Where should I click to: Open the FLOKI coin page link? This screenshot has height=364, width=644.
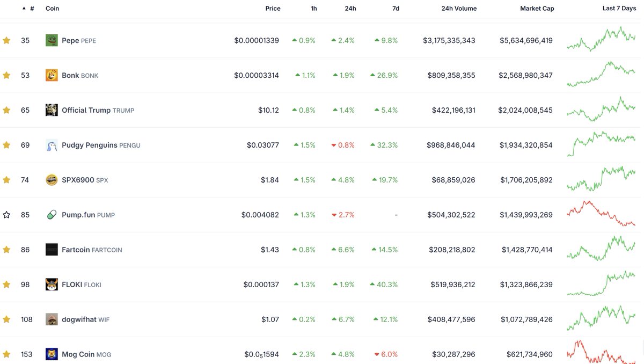[x=82, y=285]
